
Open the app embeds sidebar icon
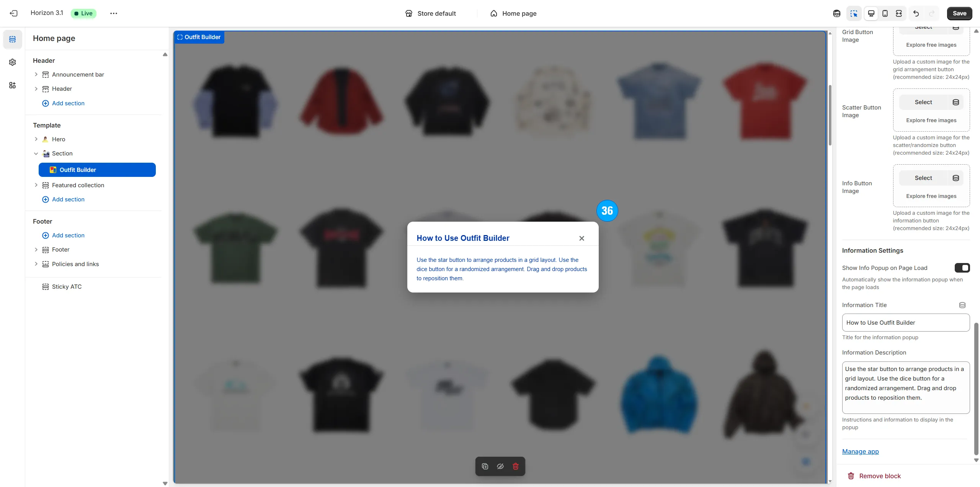[x=12, y=85]
